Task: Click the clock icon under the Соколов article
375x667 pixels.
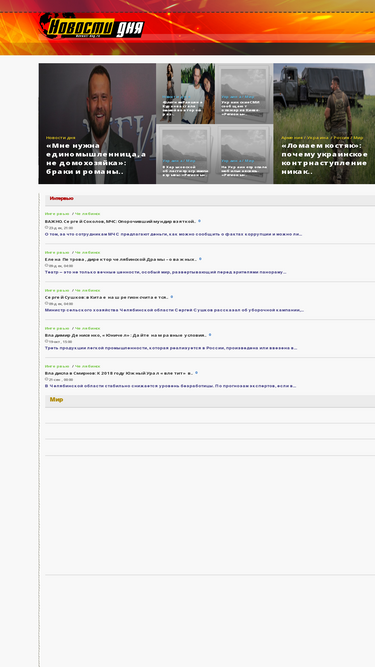Action: point(47,228)
